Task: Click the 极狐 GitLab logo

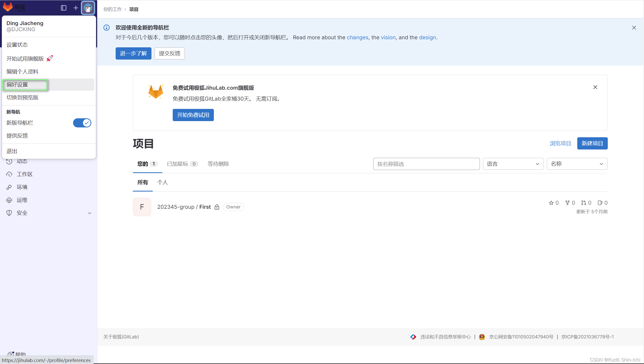Action: (14, 7)
